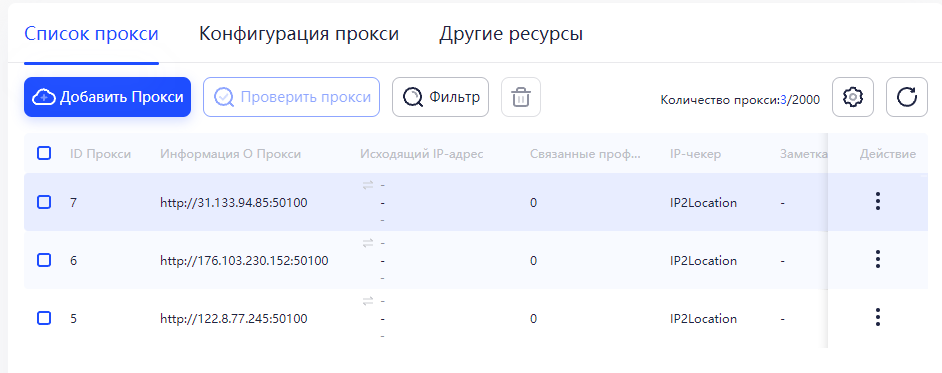Open actions menu for proxy ID 7
This screenshot has height=373, width=942.
click(878, 201)
